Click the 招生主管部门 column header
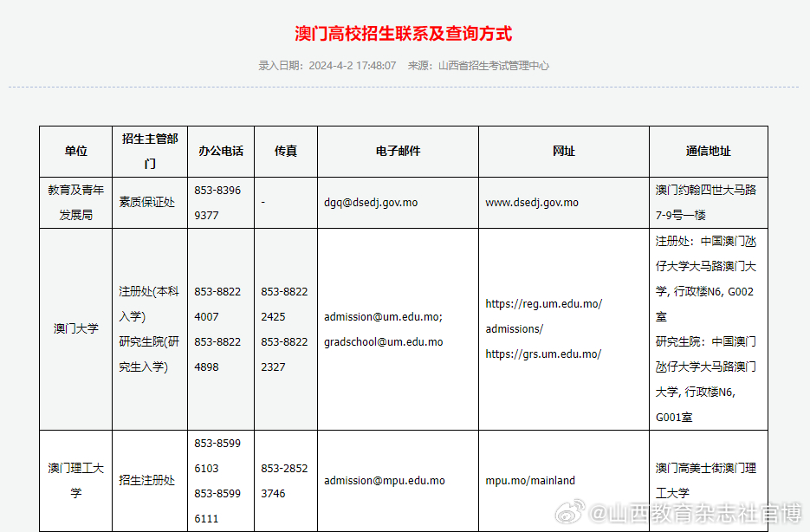 click(x=150, y=152)
